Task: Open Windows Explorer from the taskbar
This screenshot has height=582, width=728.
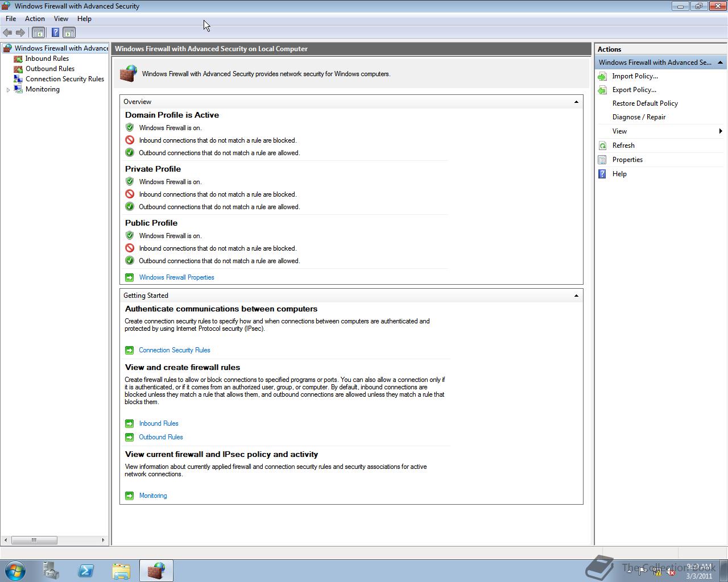Action: pyautogui.click(x=121, y=571)
